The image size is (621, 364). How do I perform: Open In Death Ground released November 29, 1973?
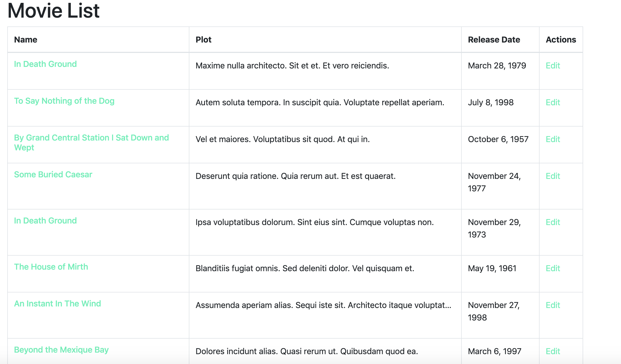point(45,221)
